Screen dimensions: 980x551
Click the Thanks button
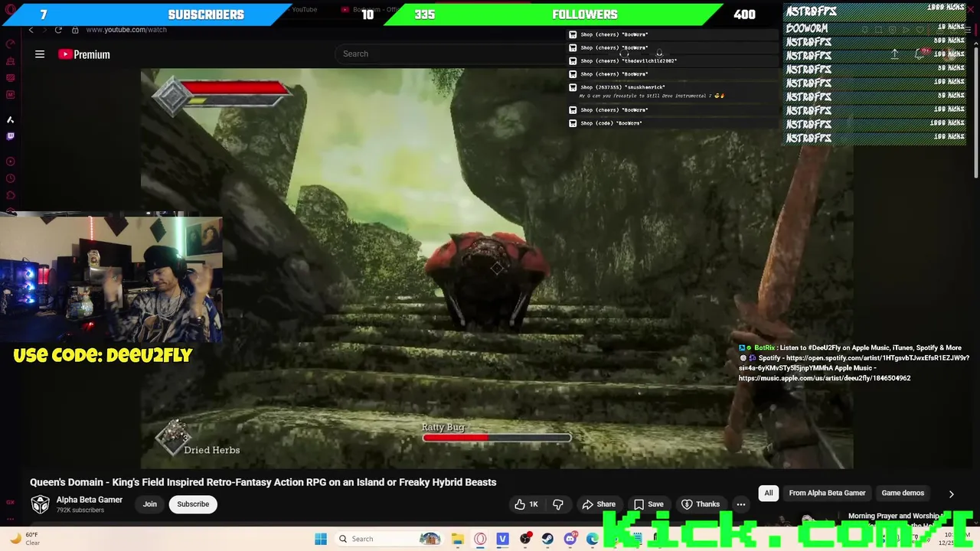coord(701,504)
